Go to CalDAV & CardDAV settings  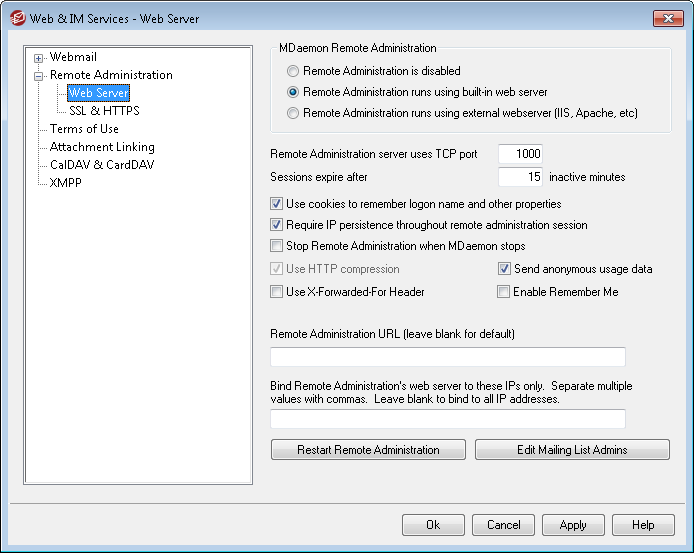102,165
